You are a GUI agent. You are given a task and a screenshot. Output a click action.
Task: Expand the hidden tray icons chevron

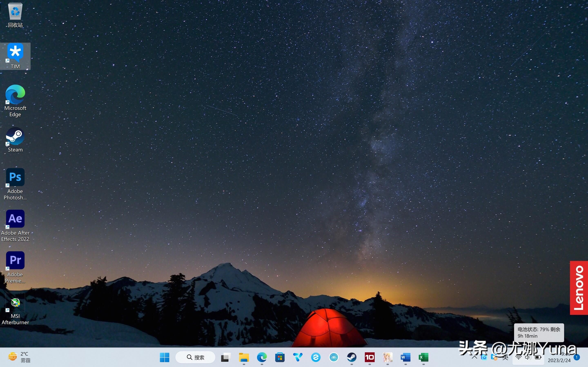(474, 357)
